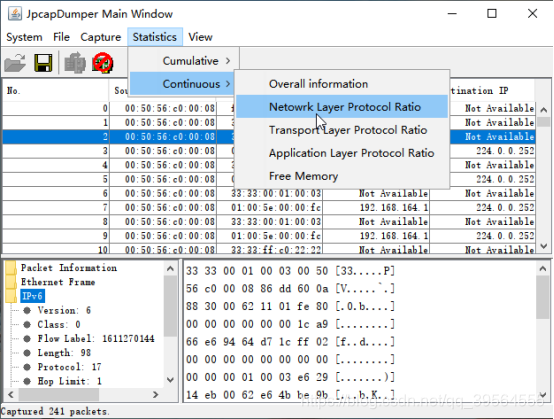Viewport: 554px width, 419px height.
Task: Click 192.168.164.1 in row 7
Action: 394,207
